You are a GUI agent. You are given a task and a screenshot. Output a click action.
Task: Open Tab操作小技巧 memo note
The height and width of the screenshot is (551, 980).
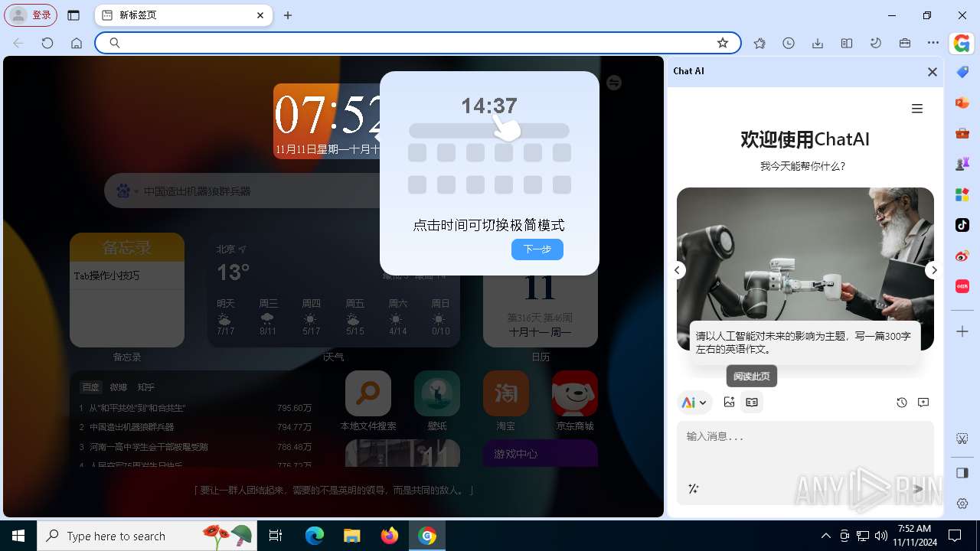[127, 275]
